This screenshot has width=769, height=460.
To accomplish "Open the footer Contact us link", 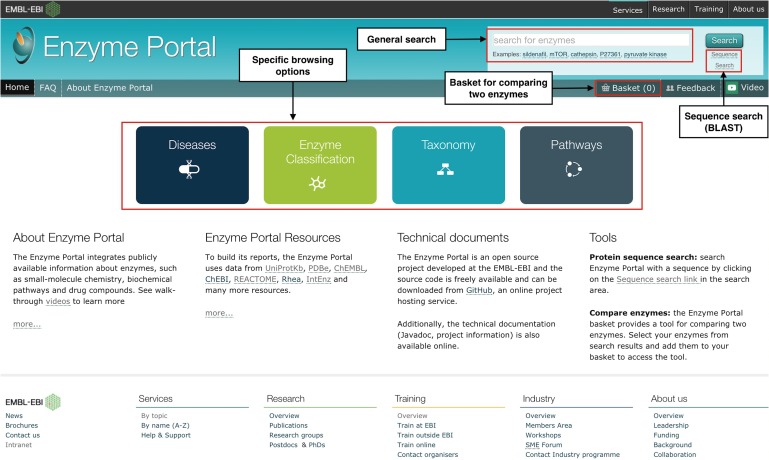I will [23, 435].
